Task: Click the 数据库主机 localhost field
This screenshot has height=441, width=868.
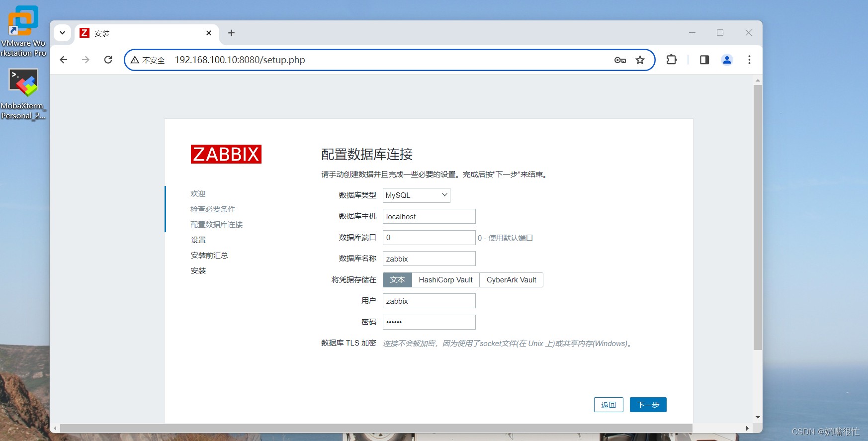Action: (x=429, y=216)
